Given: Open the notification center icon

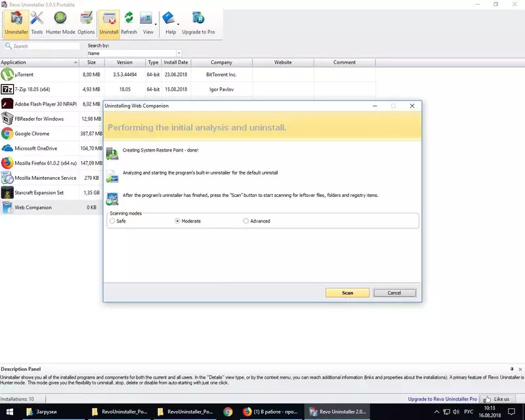Looking at the screenshot, I should pos(511,411).
